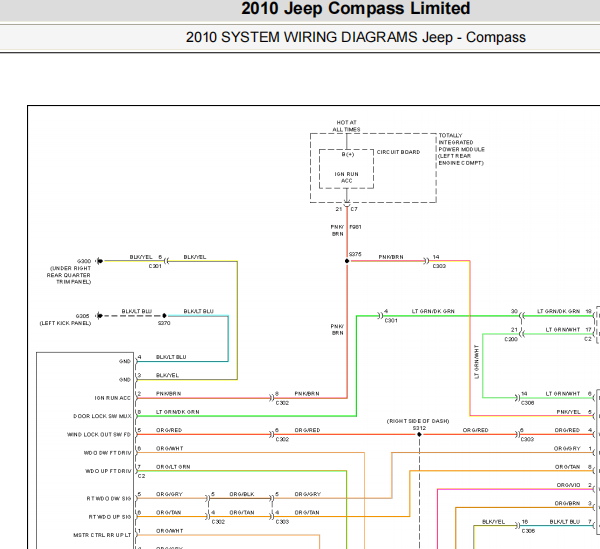Click the 'WIND LOCK OUT SW FD' pin label

point(99,434)
